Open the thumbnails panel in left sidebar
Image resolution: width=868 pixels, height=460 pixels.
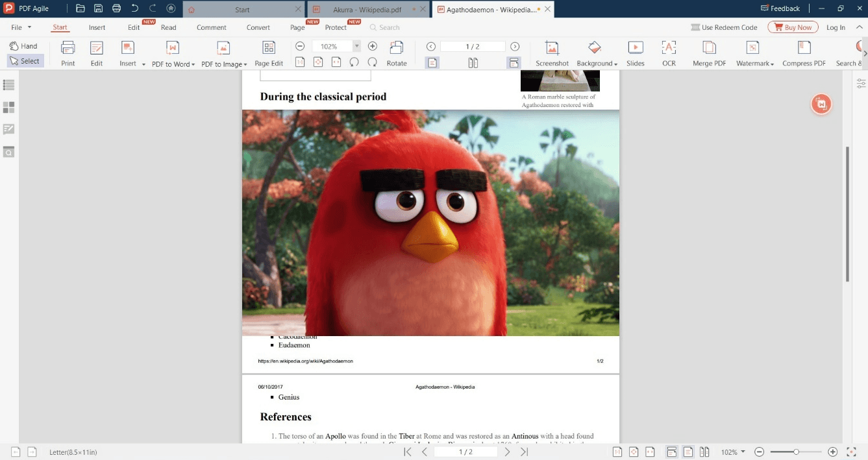[x=9, y=107]
